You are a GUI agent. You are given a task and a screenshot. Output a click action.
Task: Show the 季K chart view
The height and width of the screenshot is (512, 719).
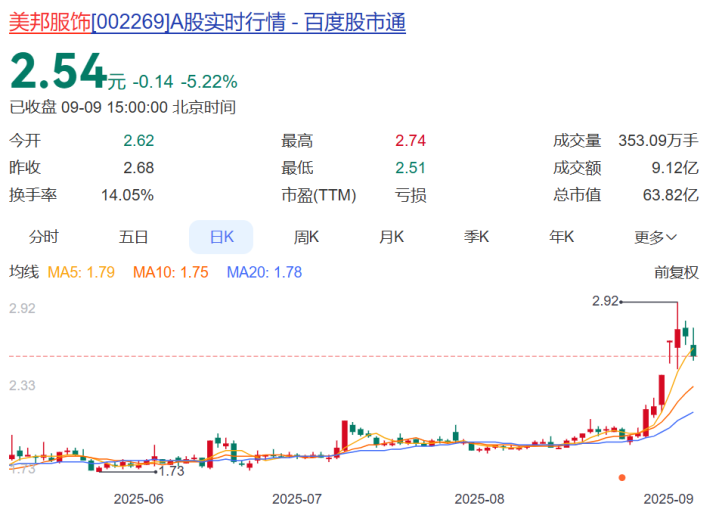coord(476,237)
